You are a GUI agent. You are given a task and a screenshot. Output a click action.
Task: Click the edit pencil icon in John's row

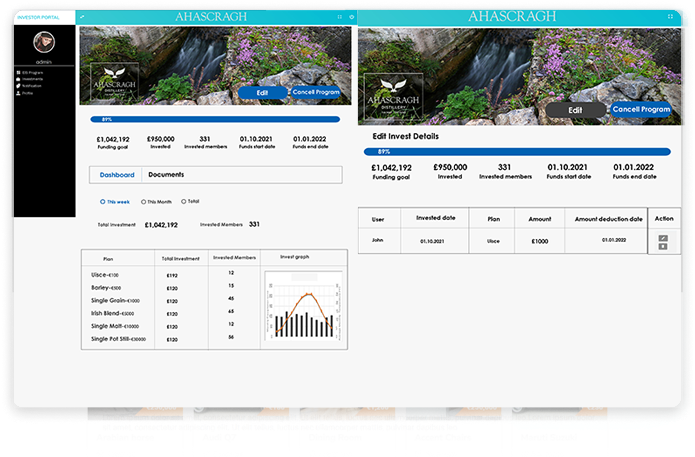(663, 238)
